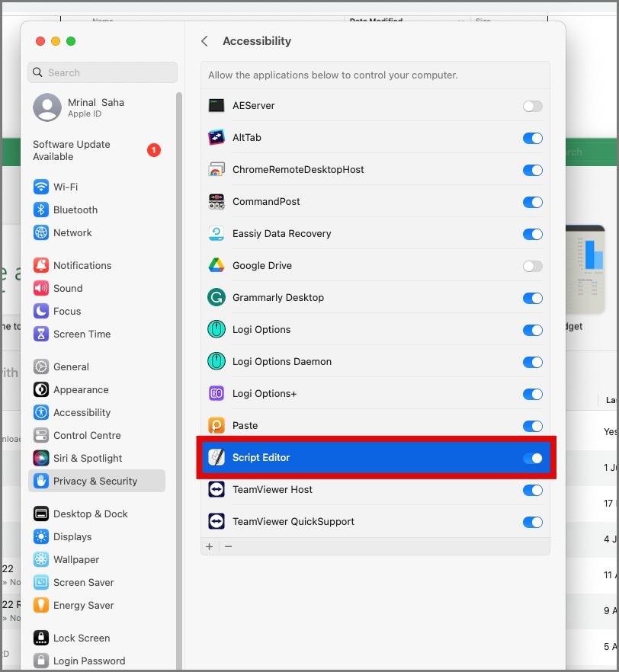Open Screen Time settings label

(x=82, y=334)
